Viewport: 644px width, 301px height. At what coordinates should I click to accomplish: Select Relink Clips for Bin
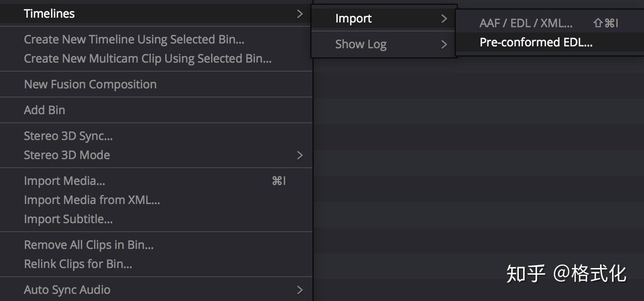click(78, 264)
